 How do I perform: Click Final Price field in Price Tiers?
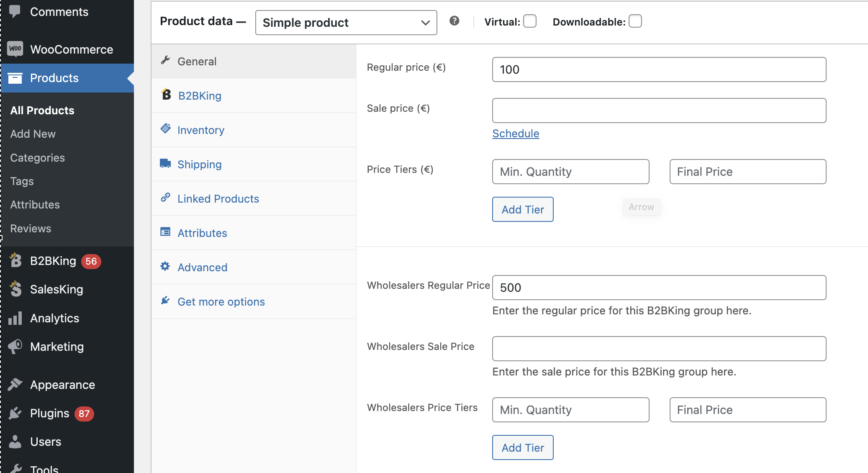pyautogui.click(x=748, y=172)
